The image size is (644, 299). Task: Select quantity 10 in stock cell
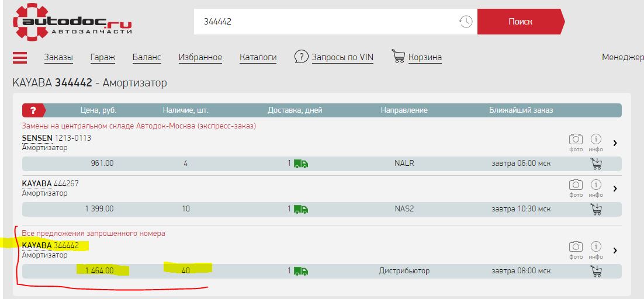coord(186,208)
